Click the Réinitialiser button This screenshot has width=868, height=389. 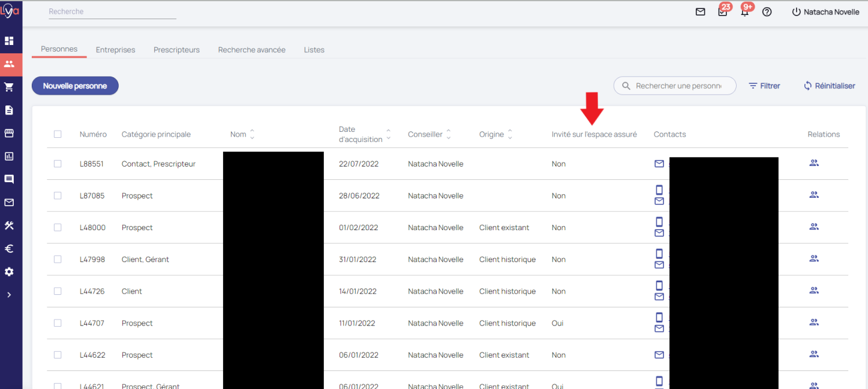pos(830,86)
